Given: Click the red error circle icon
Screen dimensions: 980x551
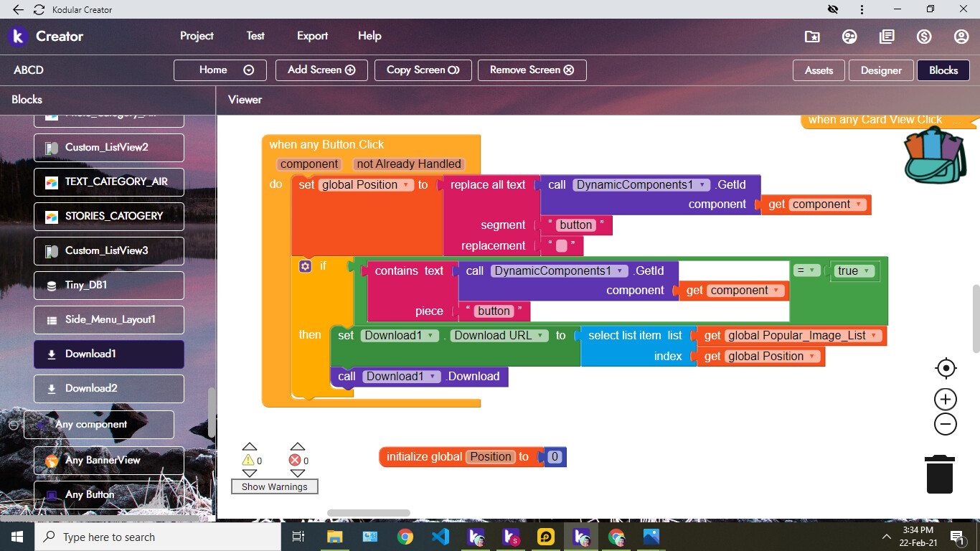Looking at the screenshot, I should click(295, 461).
